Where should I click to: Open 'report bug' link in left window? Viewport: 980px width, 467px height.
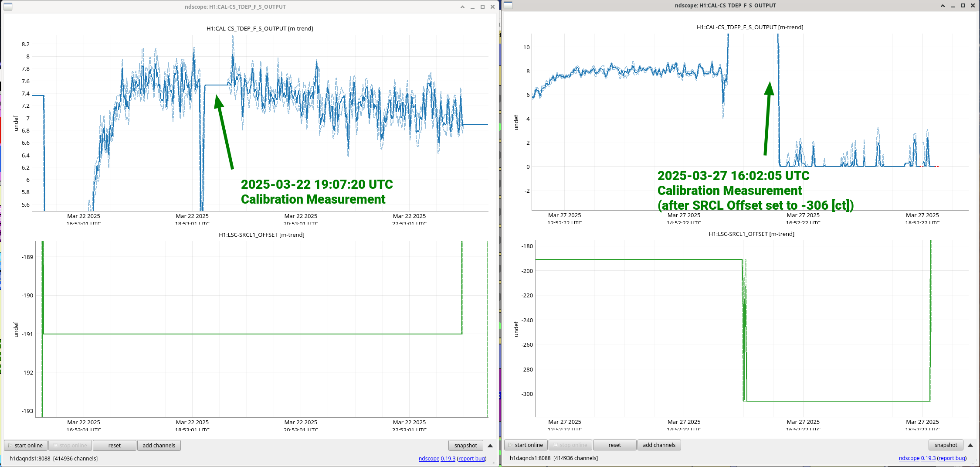click(x=471, y=458)
